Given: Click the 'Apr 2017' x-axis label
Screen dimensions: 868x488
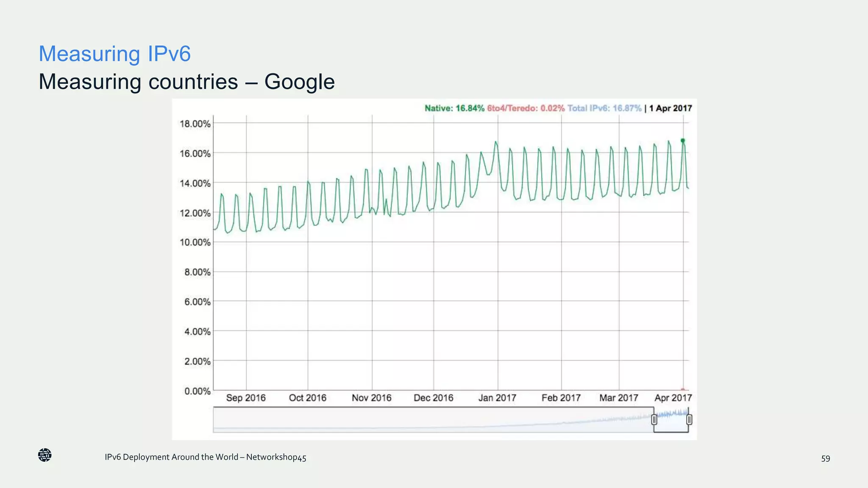Looking at the screenshot, I should [x=673, y=398].
